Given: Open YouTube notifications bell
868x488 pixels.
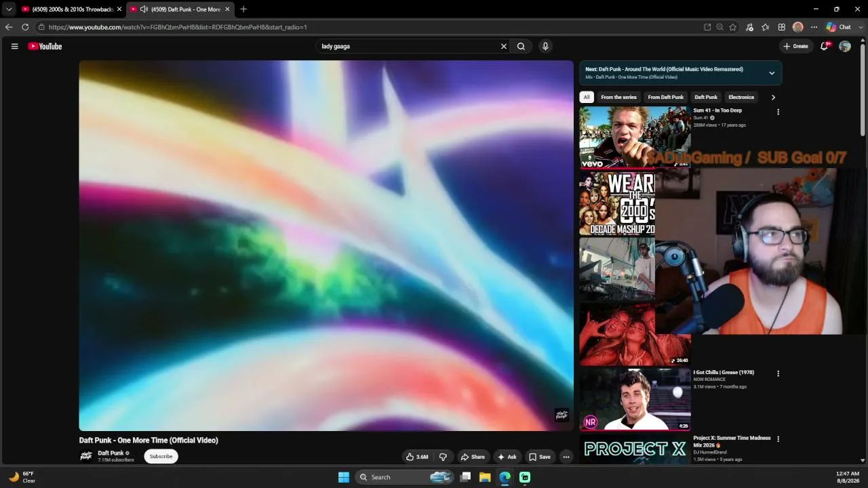Looking at the screenshot, I should tap(825, 46).
